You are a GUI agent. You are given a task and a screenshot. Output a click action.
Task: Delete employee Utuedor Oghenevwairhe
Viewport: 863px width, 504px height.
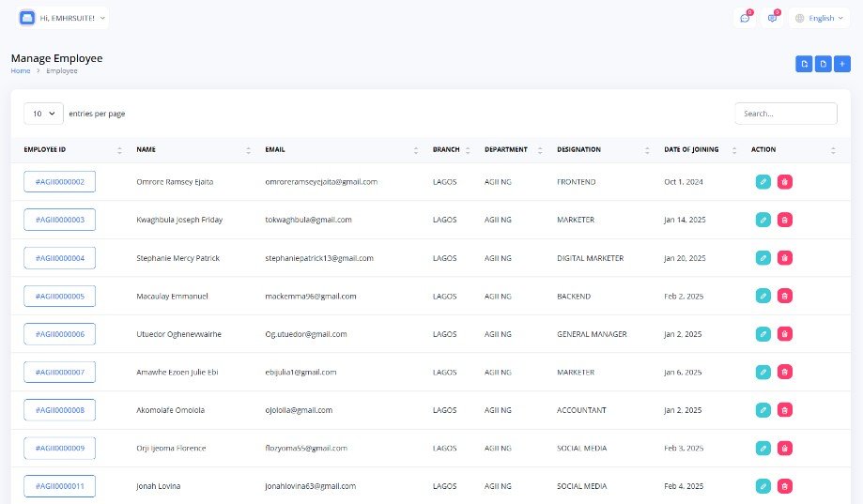coord(784,334)
